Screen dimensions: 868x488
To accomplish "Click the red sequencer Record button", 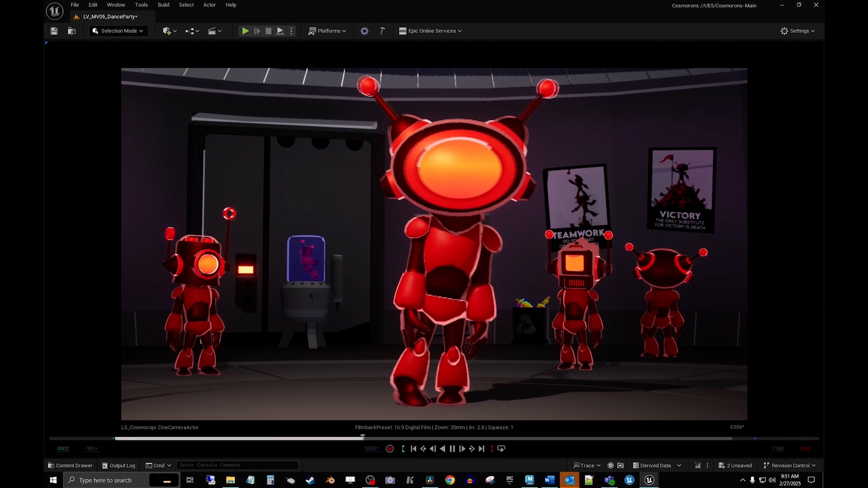I will click(x=389, y=449).
